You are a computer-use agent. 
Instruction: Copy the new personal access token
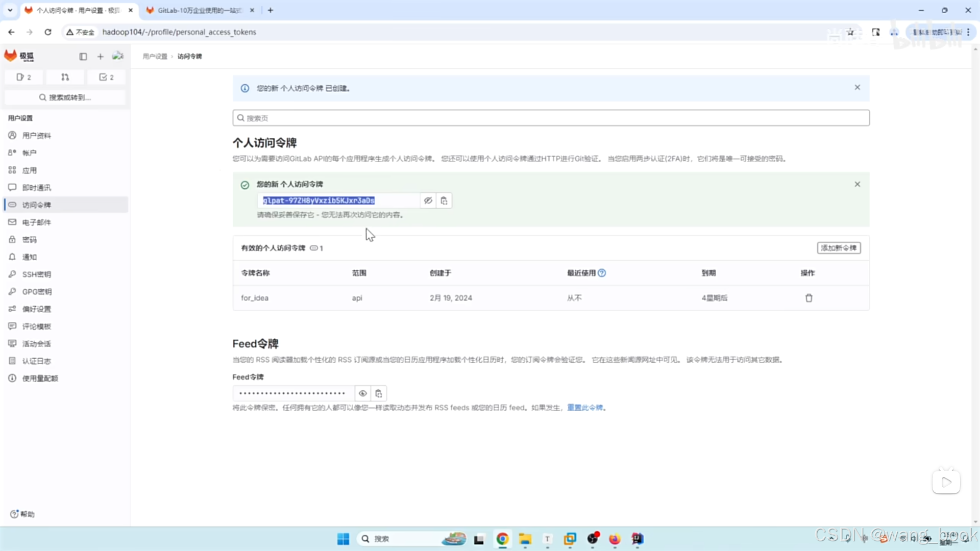point(444,201)
